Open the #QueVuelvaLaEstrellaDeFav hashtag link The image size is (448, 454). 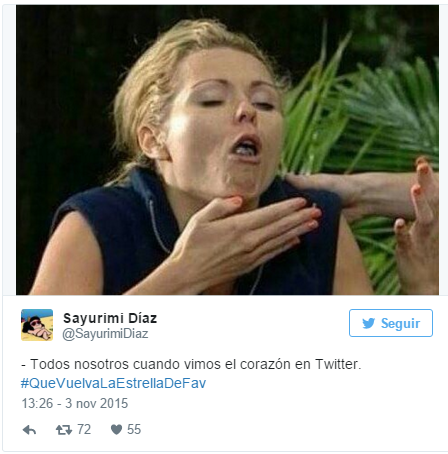113,383
